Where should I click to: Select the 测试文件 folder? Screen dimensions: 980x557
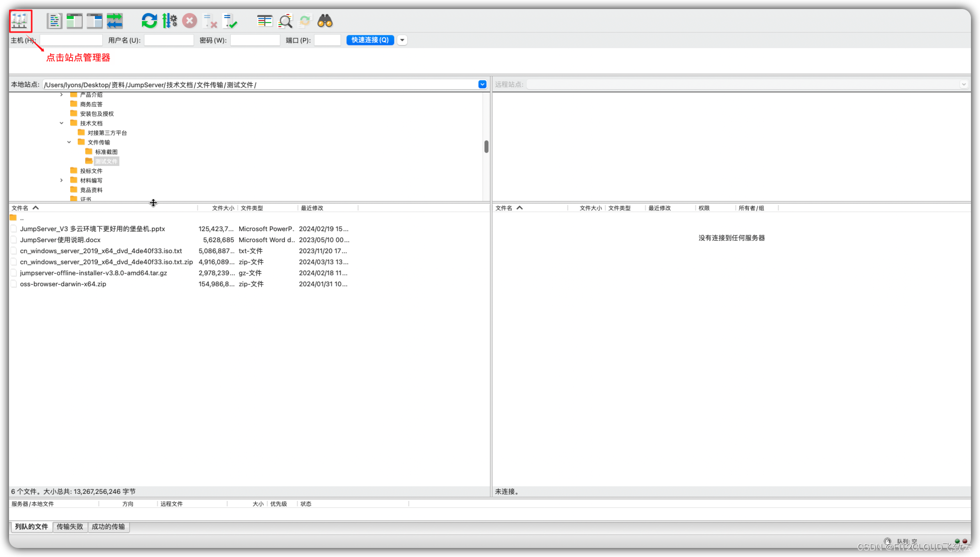[106, 161]
